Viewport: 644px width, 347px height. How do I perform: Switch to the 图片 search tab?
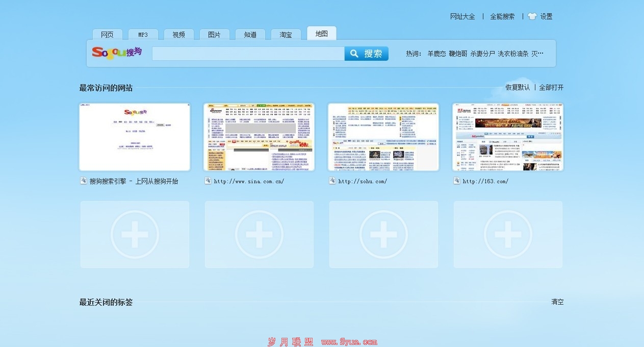[x=214, y=34]
